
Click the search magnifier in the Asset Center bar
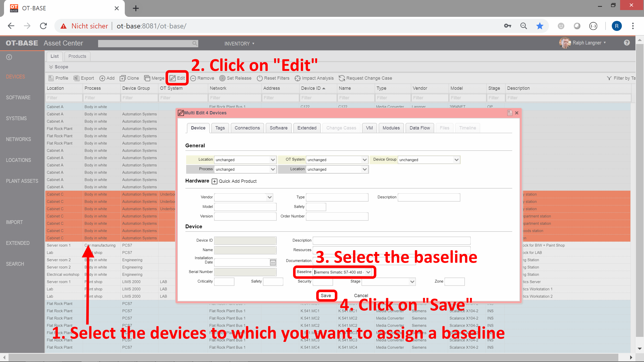(195, 43)
